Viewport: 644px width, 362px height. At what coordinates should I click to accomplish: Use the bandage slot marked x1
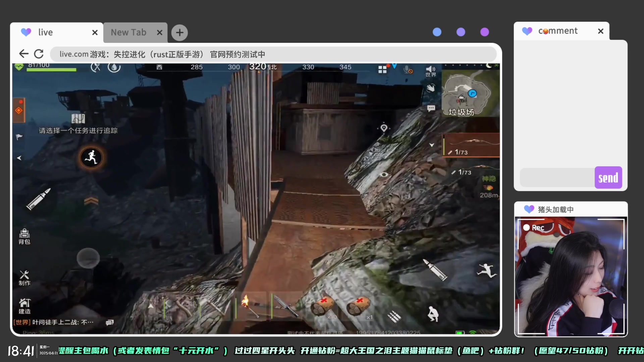[x=359, y=307]
